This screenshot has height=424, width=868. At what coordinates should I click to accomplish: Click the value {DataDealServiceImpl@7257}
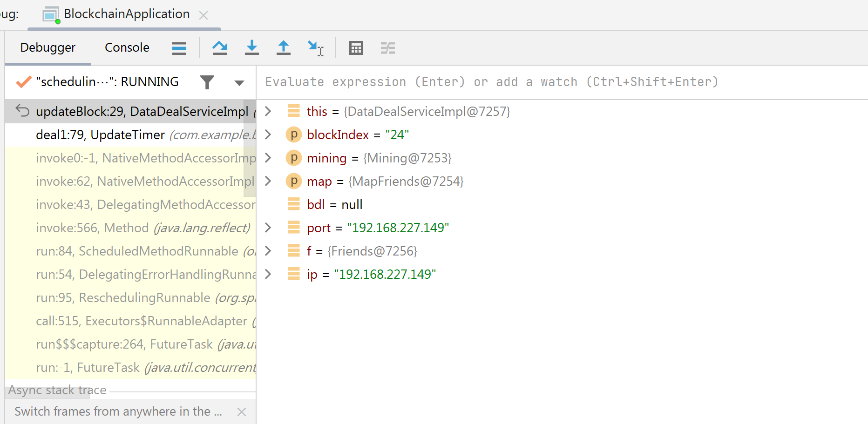click(x=427, y=112)
